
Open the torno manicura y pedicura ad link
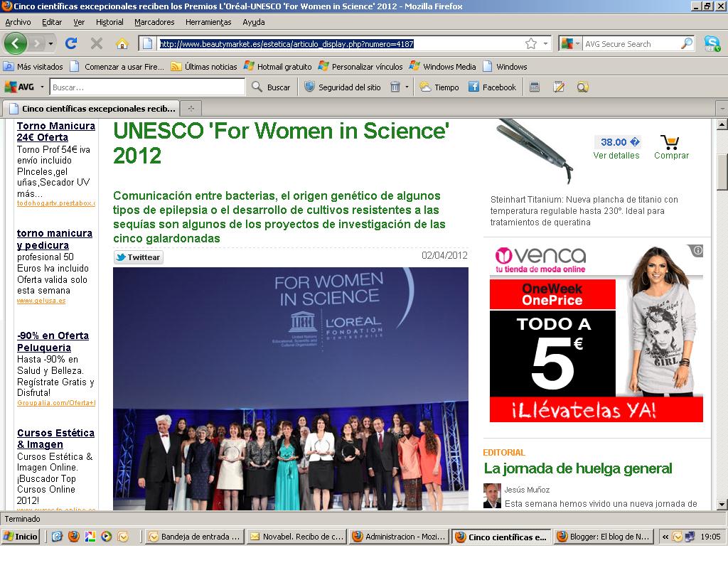(x=54, y=239)
